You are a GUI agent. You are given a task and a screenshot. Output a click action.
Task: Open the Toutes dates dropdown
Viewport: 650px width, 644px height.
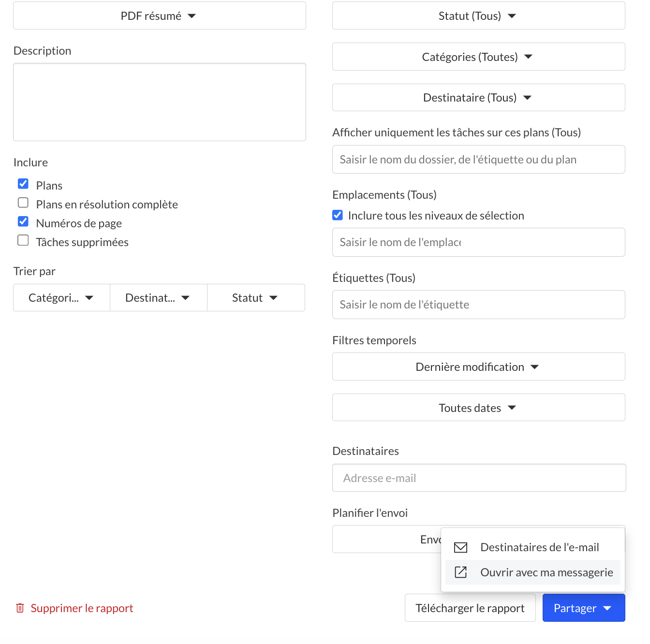[479, 408]
